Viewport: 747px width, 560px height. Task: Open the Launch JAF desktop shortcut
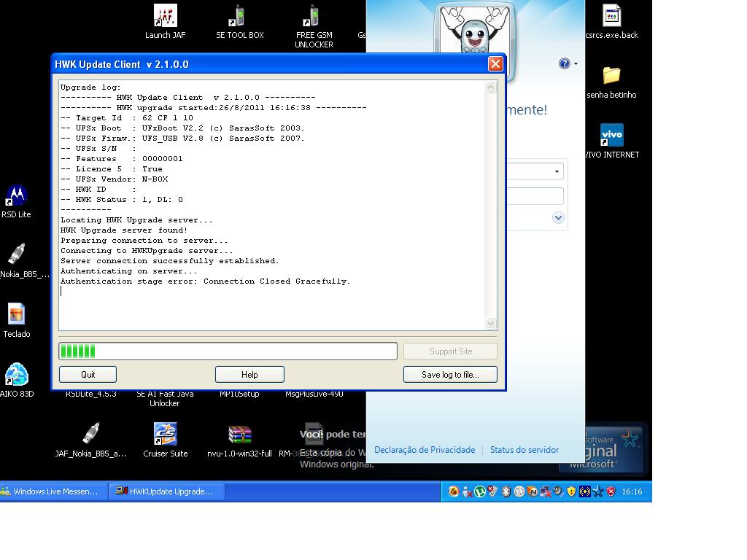166,21
